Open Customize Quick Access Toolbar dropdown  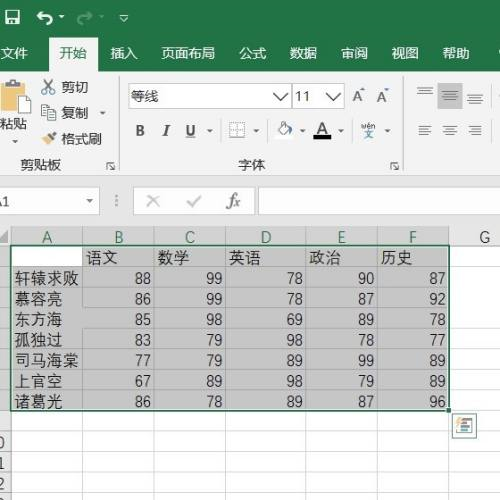click(x=124, y=18)
